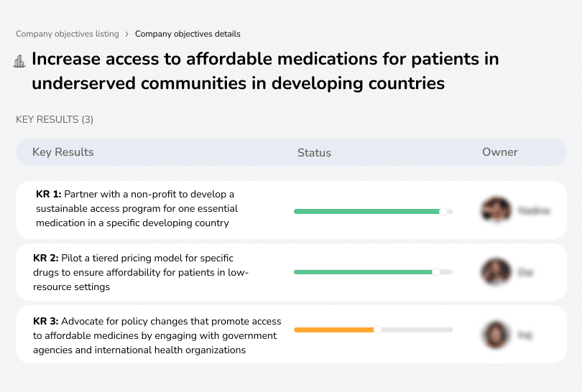
Task: Click KR 2 owner avatar photo
Action: [496, 272]
